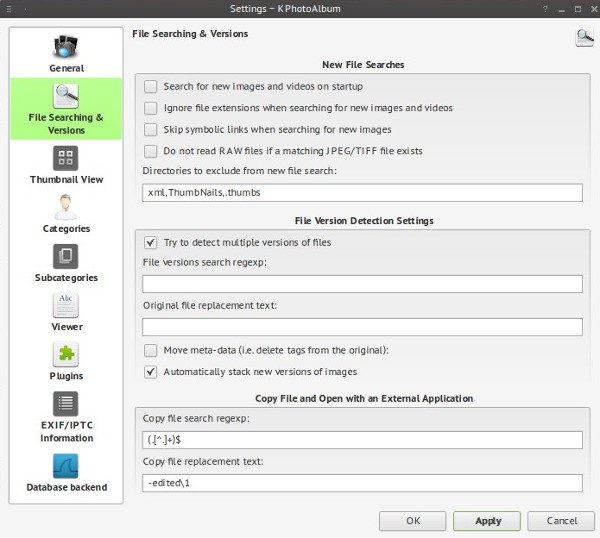Viewport: 600px width, 538px height.
Task: Click the magnifier icon at top right
Action: pos(584,37)
